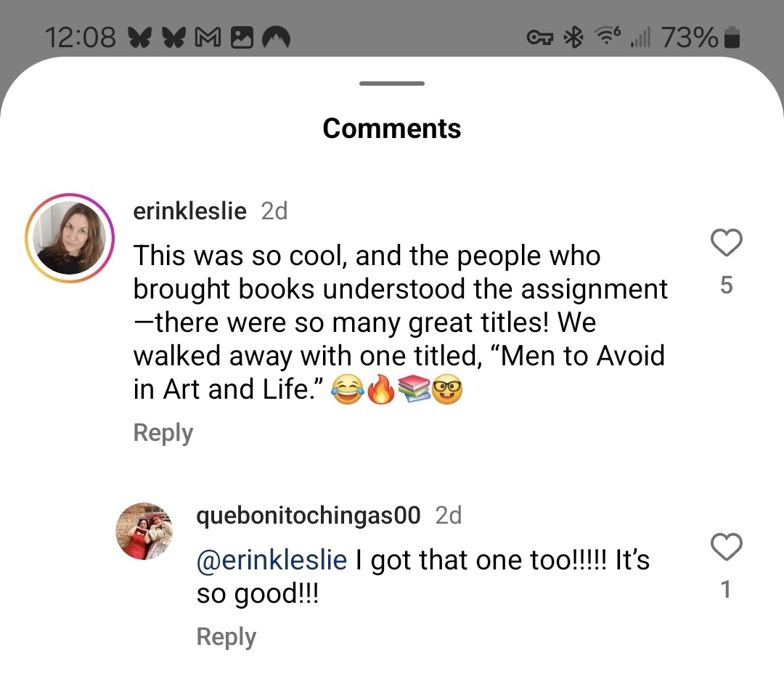The height and width of the screenshot is (682, 784).
Task: Like erinkleslie's comment with the heart
Action: pos(726,243)
